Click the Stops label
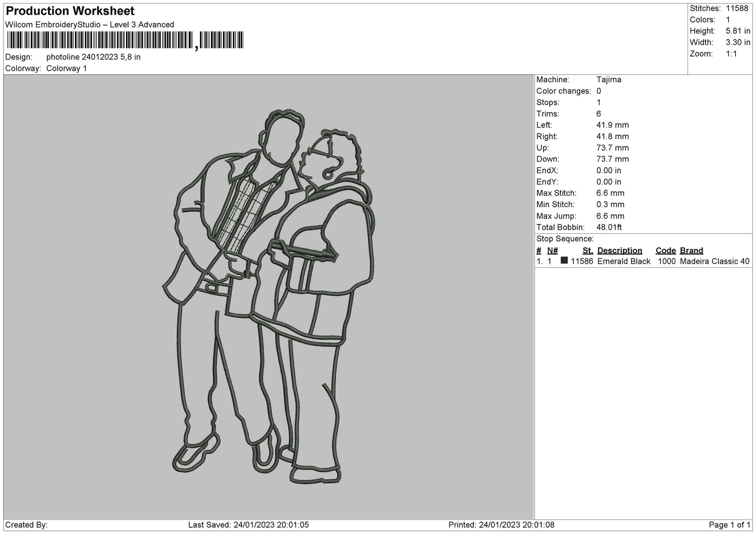This screenshot has height=534, width=756. pos(548,103)
